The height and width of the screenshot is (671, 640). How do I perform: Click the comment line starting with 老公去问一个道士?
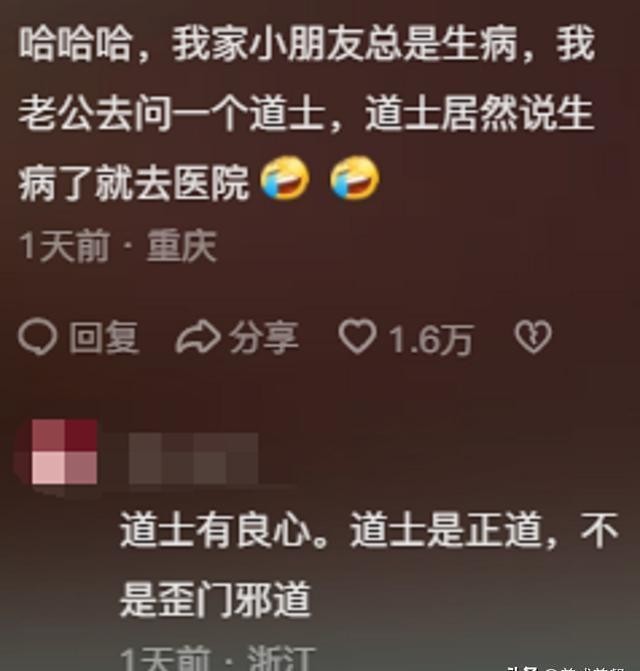pyautogui.click(x=306, y=114)
